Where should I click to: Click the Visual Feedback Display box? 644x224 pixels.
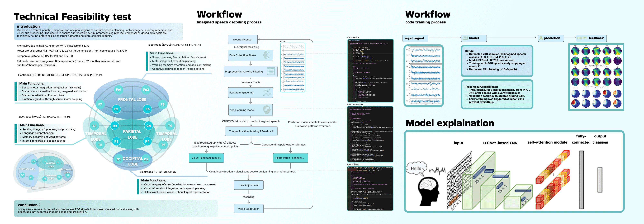pos(206,158)
